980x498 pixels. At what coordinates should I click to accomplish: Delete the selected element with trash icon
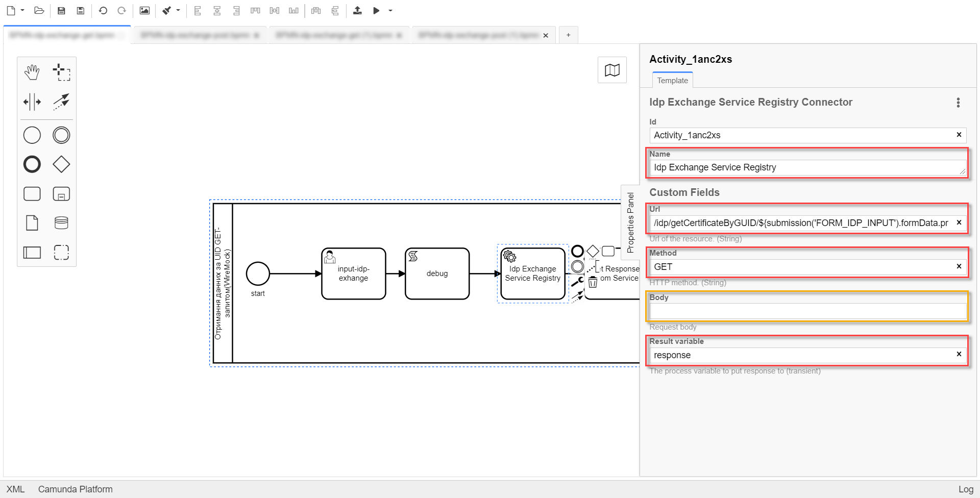593,282
